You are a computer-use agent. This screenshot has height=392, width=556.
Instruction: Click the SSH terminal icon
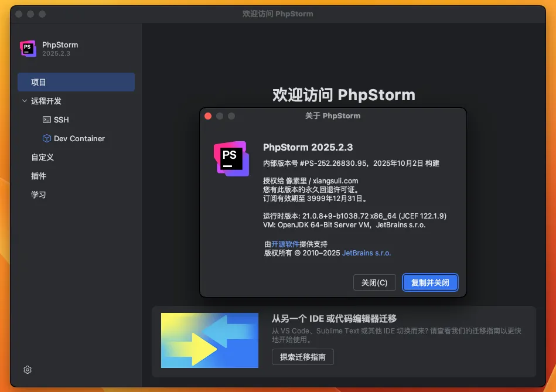[47, 120]
